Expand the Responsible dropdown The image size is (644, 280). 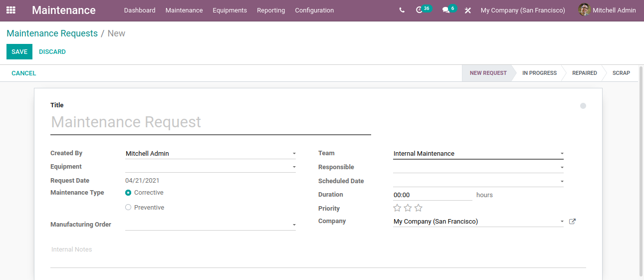coord(562,168)
